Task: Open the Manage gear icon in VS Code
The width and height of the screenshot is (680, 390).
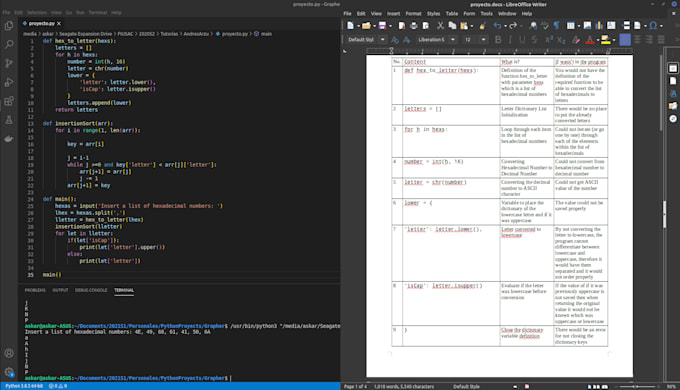Action: pyautogui.click(x=9, y=372)
